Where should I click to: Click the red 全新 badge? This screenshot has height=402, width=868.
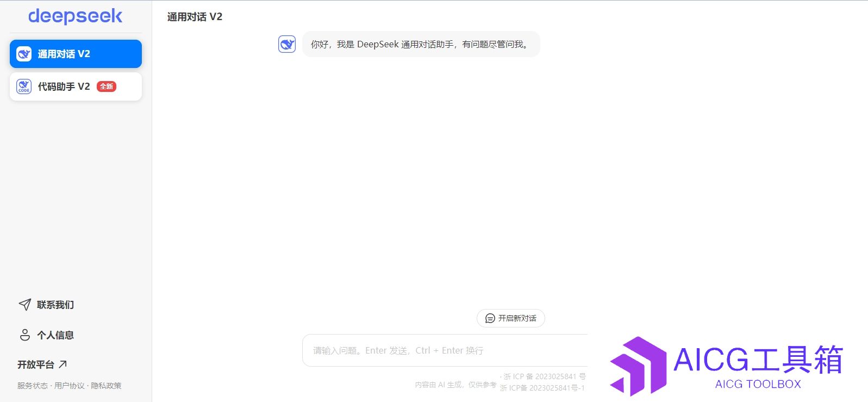pyautogui.click(x=107, y=86)
